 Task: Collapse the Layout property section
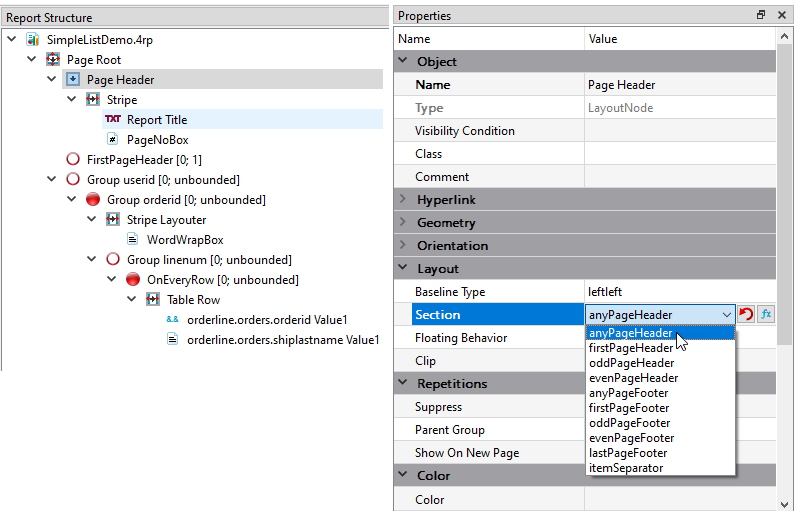pos(403,268)
